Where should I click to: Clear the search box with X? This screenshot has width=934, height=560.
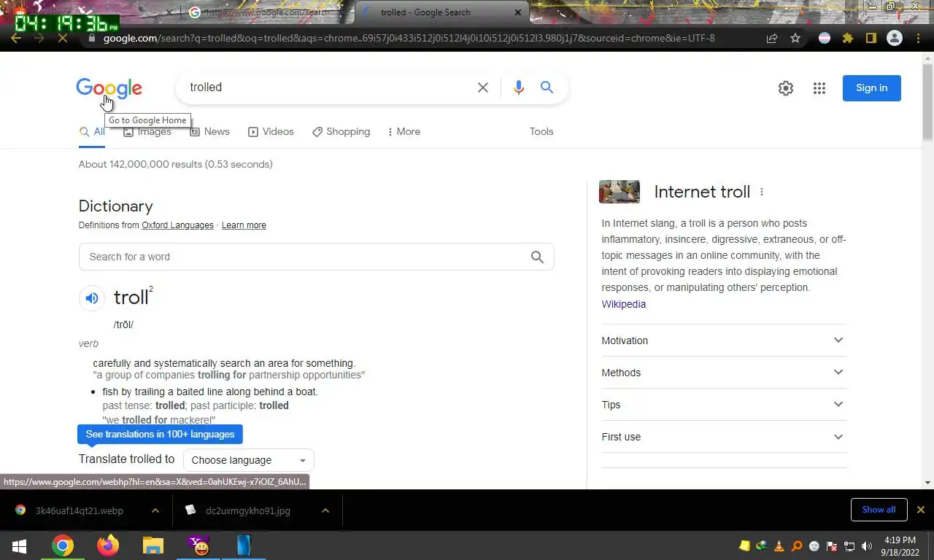(483, 87)
